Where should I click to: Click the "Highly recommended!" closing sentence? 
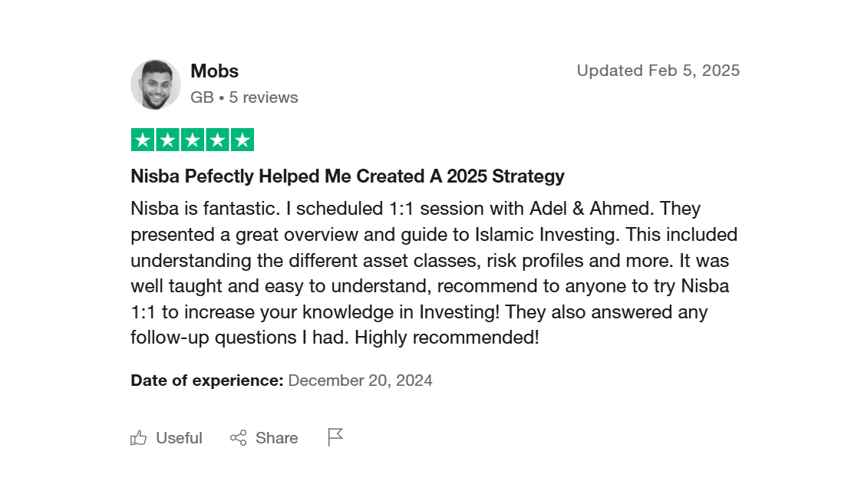pos(447,337)
